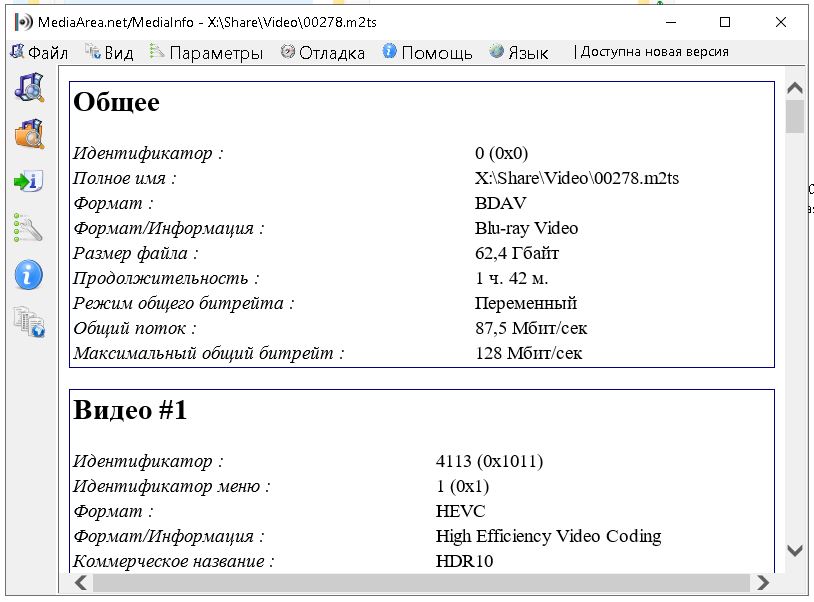Click the blue About info icon in sidebar
The height and width of the screenshot is (602, 814).
point(28,274)
